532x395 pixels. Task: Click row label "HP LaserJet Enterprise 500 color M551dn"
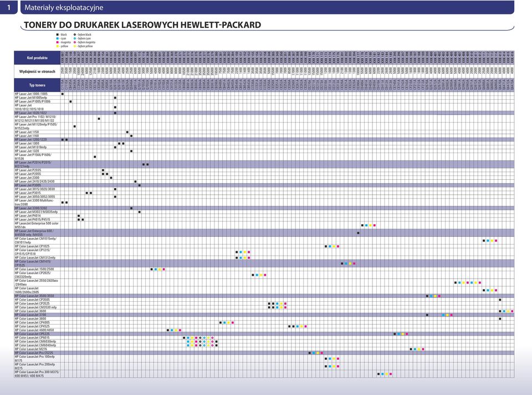(x=37, y=225)
